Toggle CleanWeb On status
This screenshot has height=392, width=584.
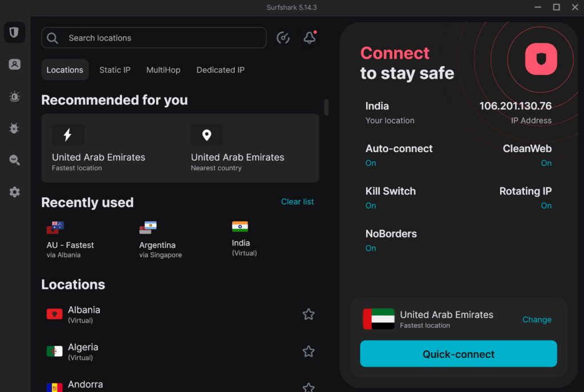click(546, 164)
